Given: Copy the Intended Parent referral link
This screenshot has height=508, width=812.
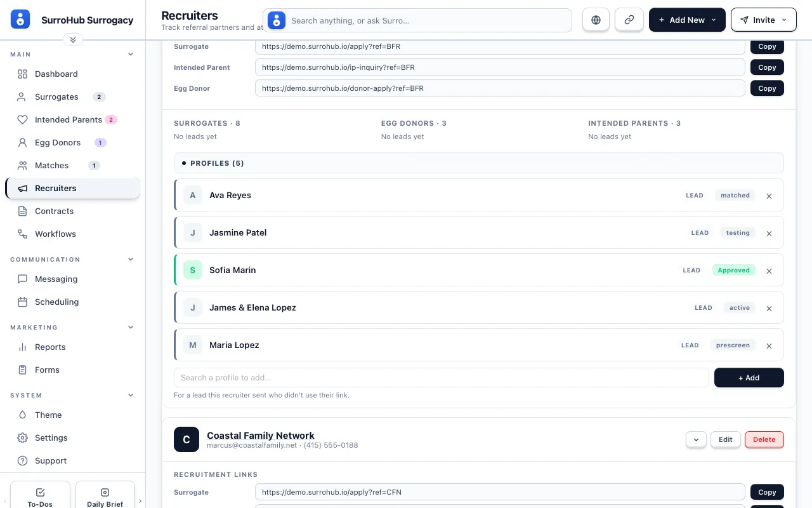Looking at the screenshot, I should click(x=767, y=67).
